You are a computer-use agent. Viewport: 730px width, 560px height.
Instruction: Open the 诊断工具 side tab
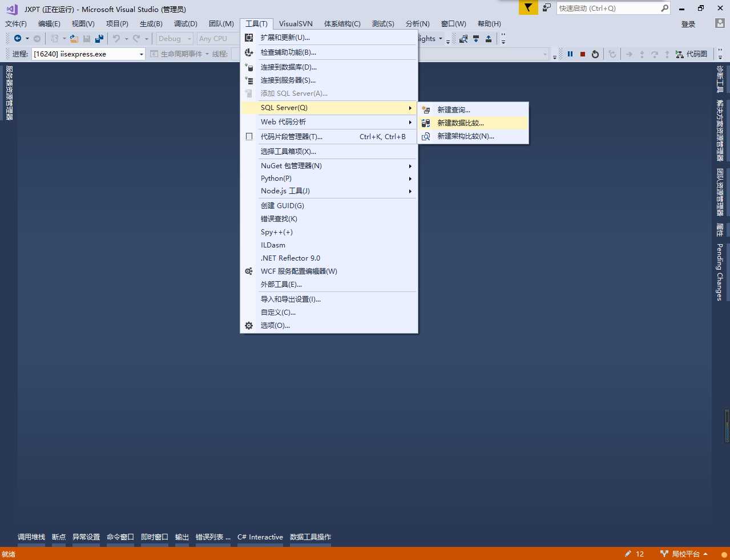click(720, 79)
